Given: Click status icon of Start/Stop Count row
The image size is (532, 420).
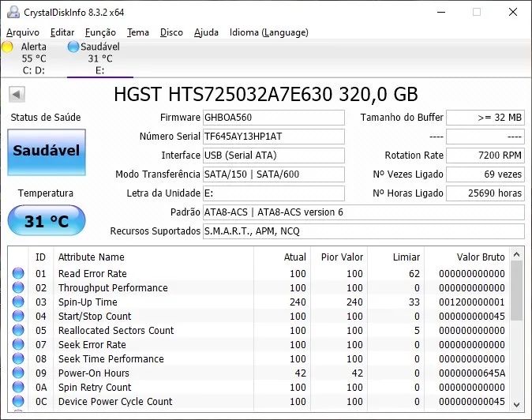Looking at the screenshot, I should [18, 317].
